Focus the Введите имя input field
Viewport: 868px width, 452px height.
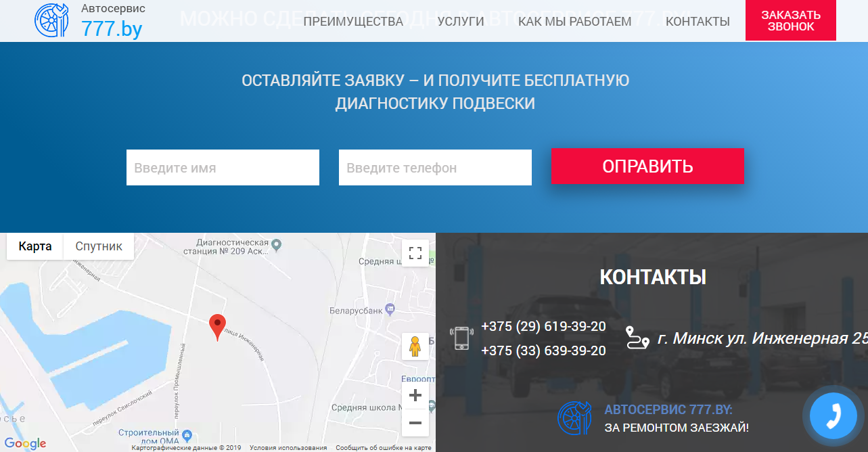pyautogui.click(x=223, y=168)
